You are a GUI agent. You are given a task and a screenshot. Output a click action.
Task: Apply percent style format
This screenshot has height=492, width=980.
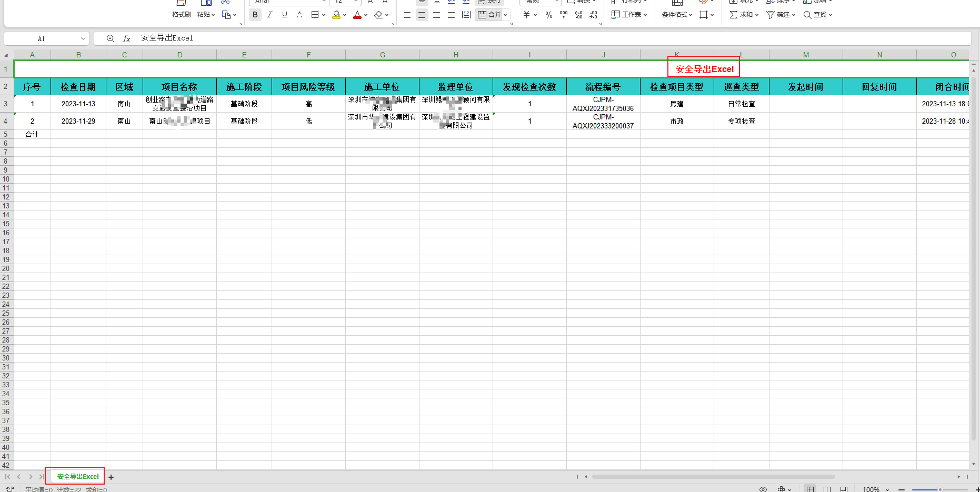click(x=549, y=15)
